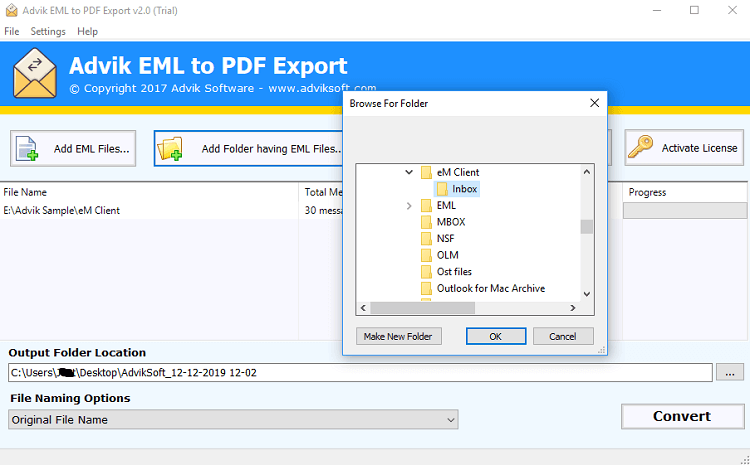
Task: Click Outlook for Mac Archive folder icon
Action: 426,288
